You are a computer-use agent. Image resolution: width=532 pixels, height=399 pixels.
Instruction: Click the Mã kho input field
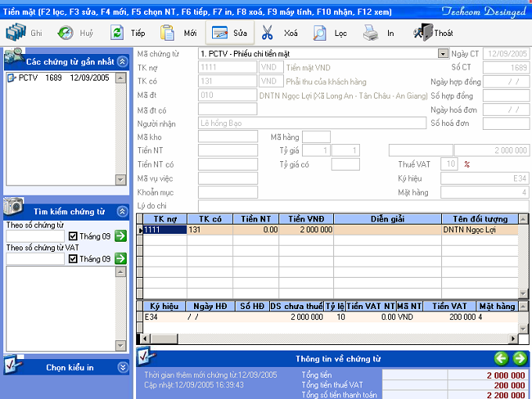(228, 137)
